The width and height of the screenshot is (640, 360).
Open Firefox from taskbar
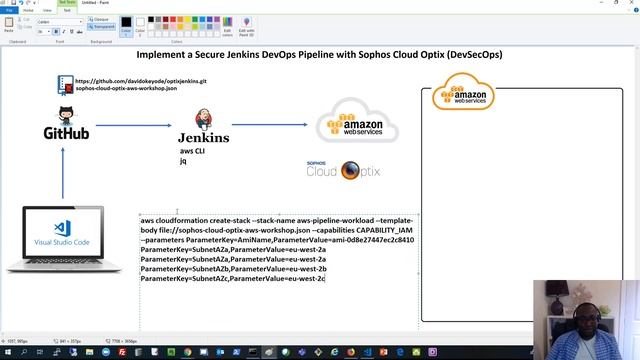[x=351, y=352]
